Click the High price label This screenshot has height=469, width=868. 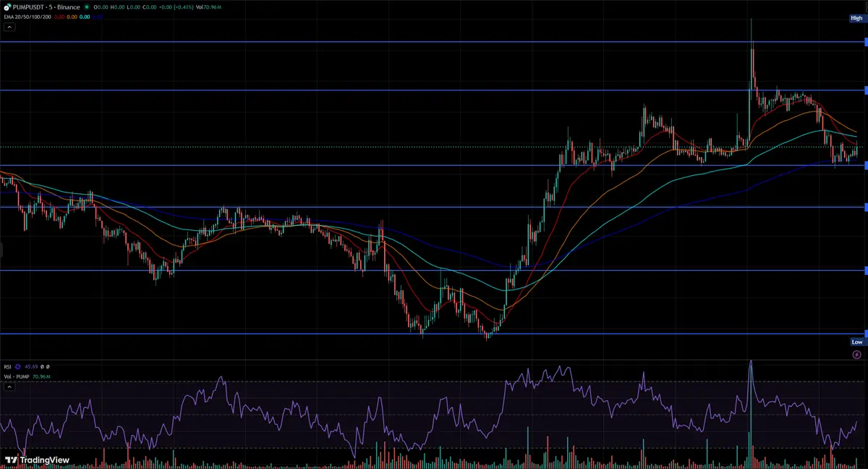(857, 18)
